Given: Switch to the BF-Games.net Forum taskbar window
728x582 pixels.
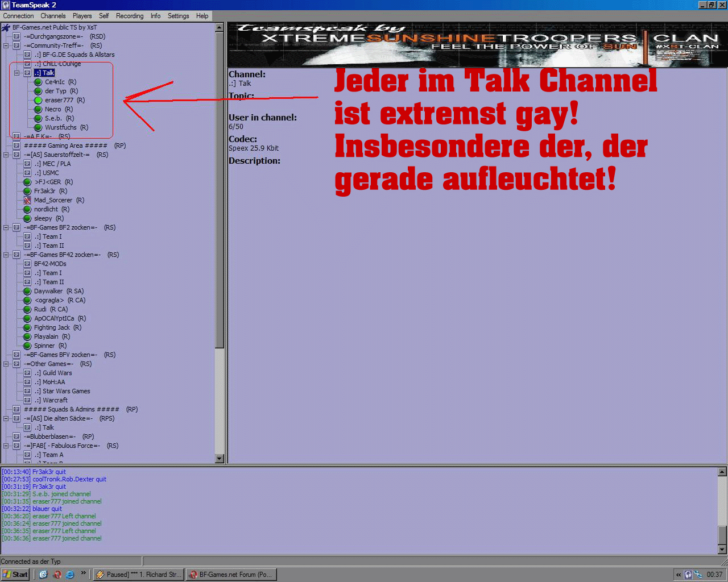Looking at the screenshot, I should tap(231, 575).
